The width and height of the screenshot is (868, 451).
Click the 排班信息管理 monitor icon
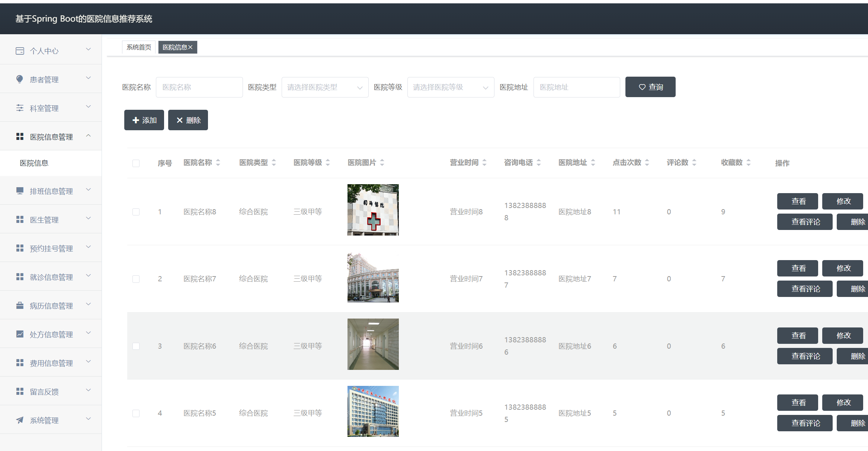[x=20, y=191]
